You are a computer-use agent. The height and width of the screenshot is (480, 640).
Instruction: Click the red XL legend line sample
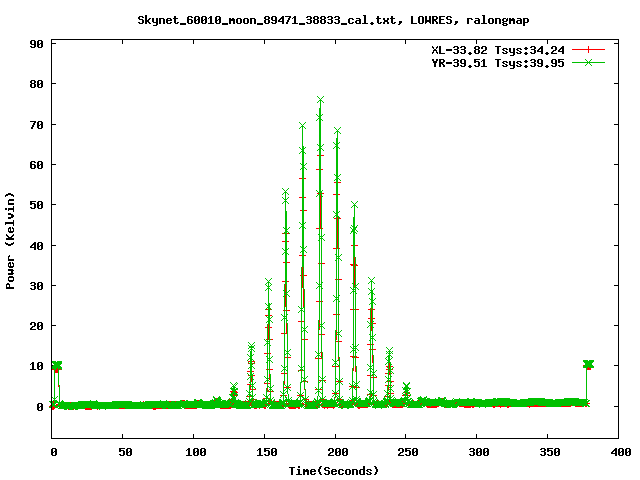[588, 50]
